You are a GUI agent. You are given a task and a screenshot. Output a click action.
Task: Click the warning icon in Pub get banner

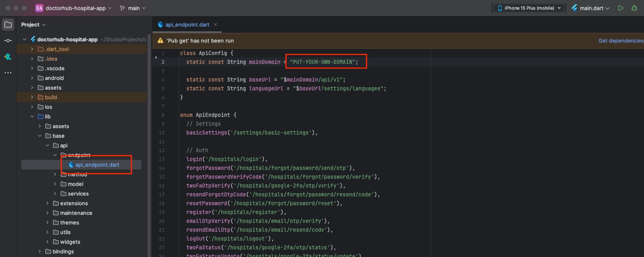tap(160, 41)
